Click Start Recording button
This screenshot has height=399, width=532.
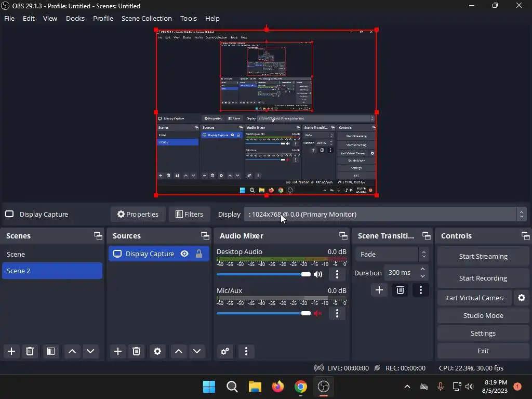coord(483,278)
